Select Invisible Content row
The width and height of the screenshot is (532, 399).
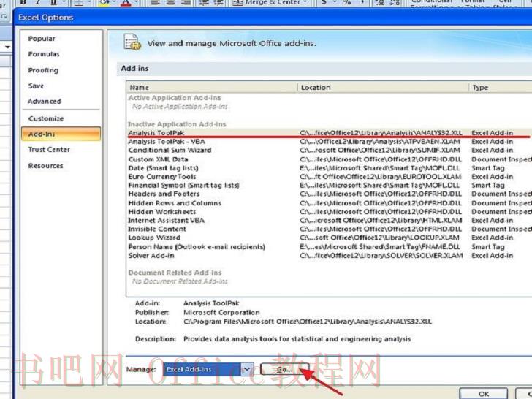(329, 229)
